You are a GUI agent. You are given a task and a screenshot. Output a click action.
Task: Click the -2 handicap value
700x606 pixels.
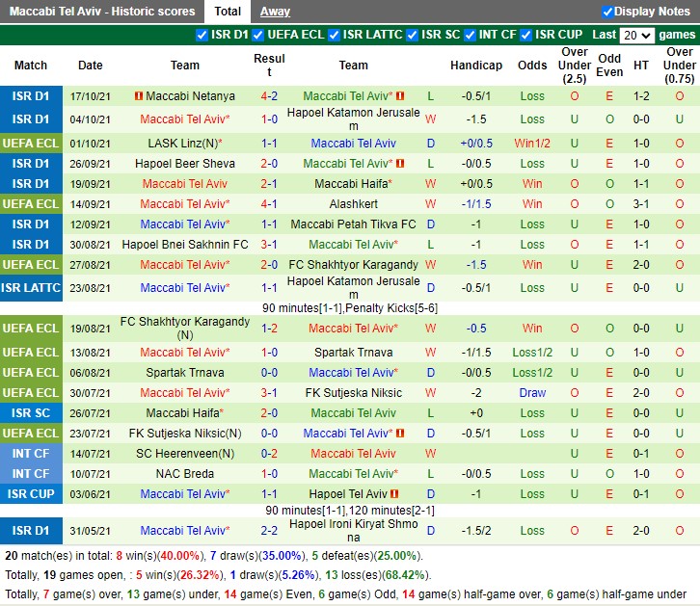476,393
